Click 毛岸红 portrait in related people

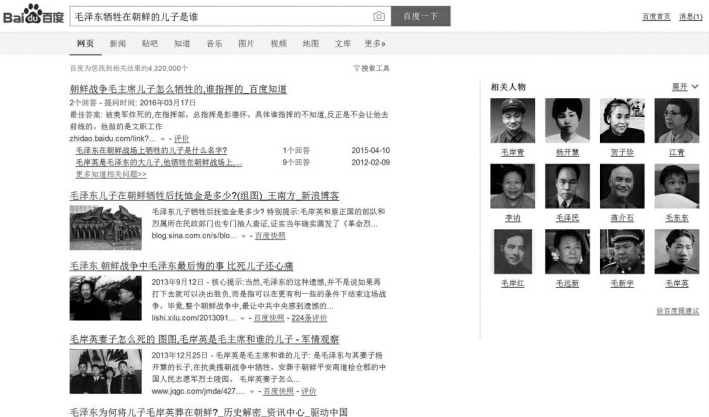[x=512, y=251]
